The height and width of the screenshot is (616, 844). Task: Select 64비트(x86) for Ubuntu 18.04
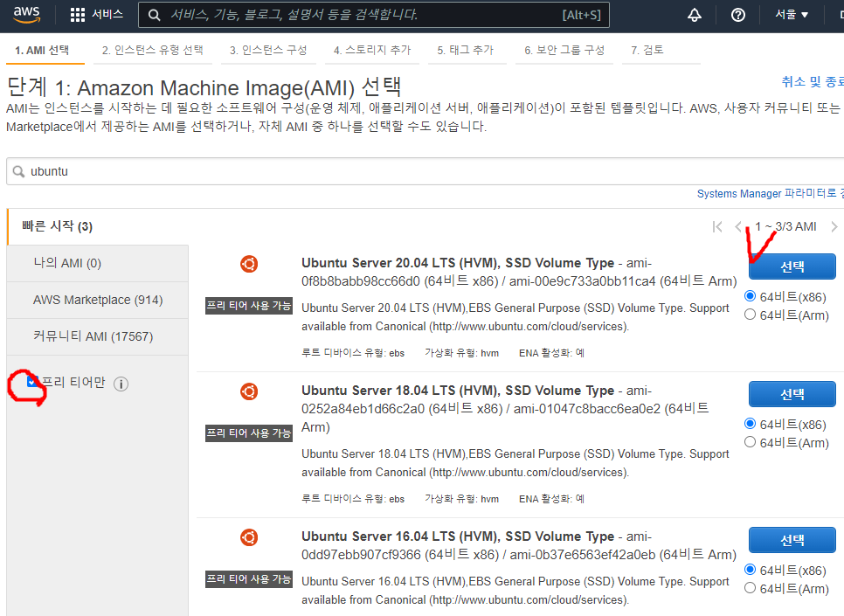click(750, 424)
